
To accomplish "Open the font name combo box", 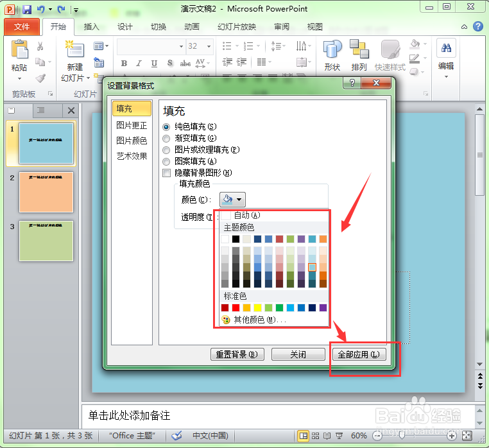I will coord(151,46).
